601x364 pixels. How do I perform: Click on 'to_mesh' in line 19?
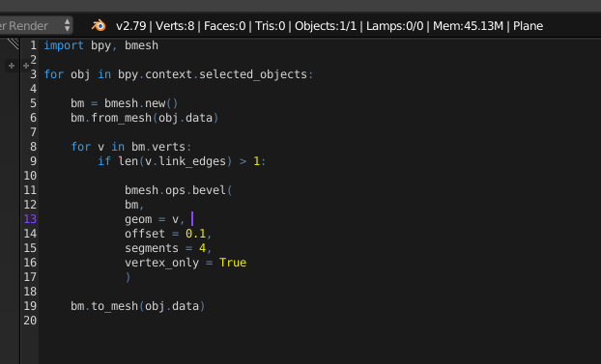(x=115, y=306)
